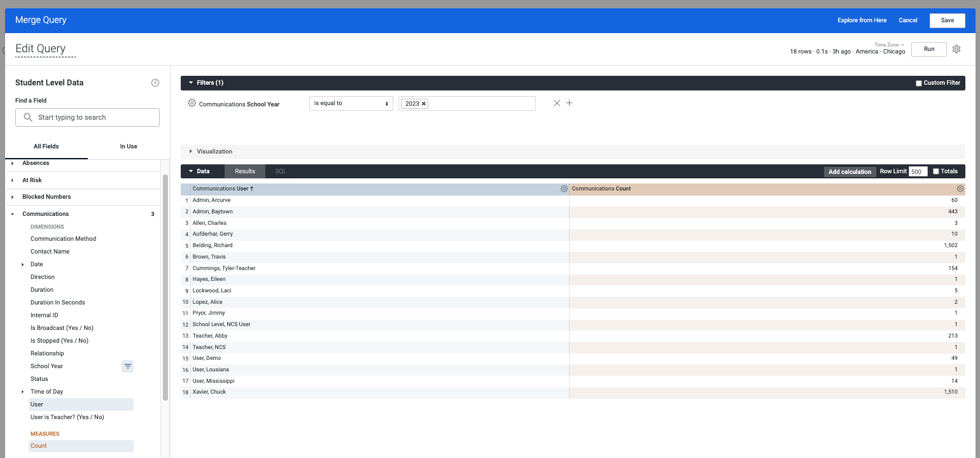980x458 pixels.
Task: Collapse the field picker with the arrow icon
Action: (155, 83)
